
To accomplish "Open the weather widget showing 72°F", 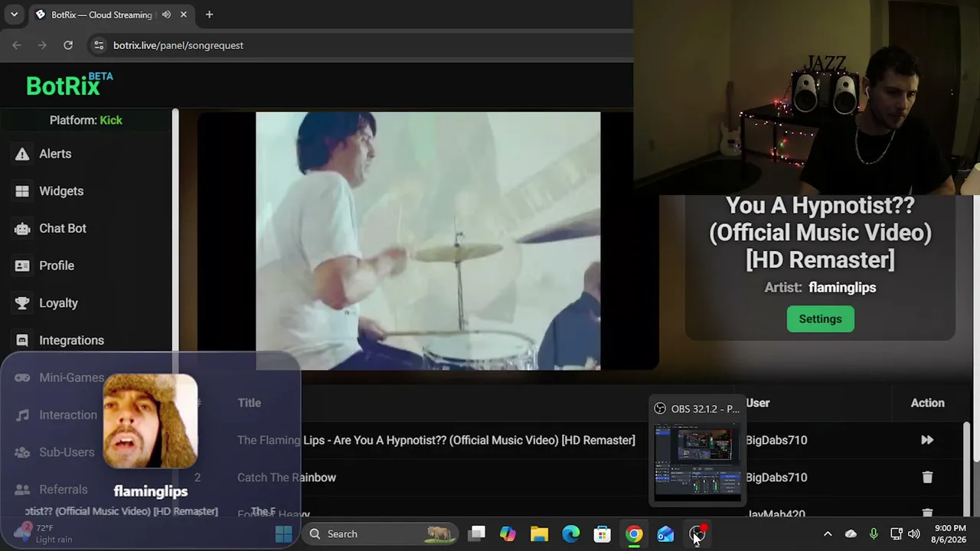I will (44, 533).
